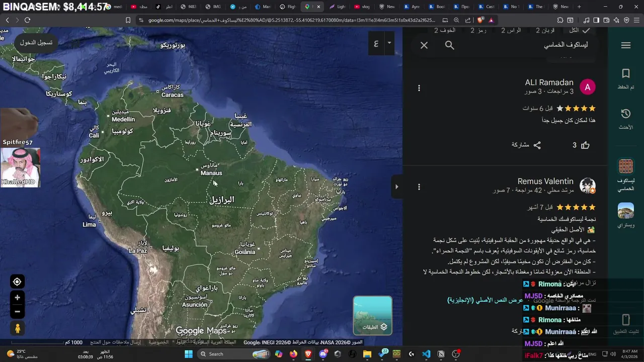Open the ويستراي recent place thumbnail
This screenshot has height=362, width=644.
tap(626, 211)
